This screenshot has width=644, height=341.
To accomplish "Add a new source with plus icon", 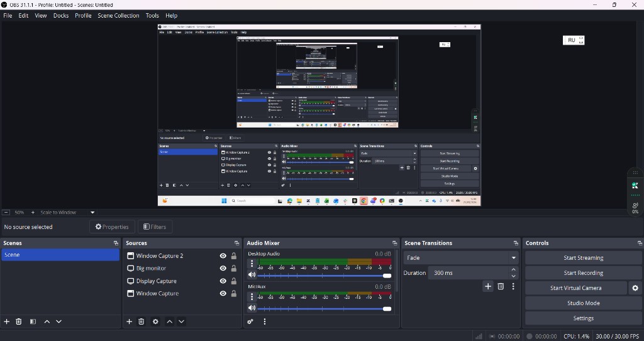I will pos(129,321).
